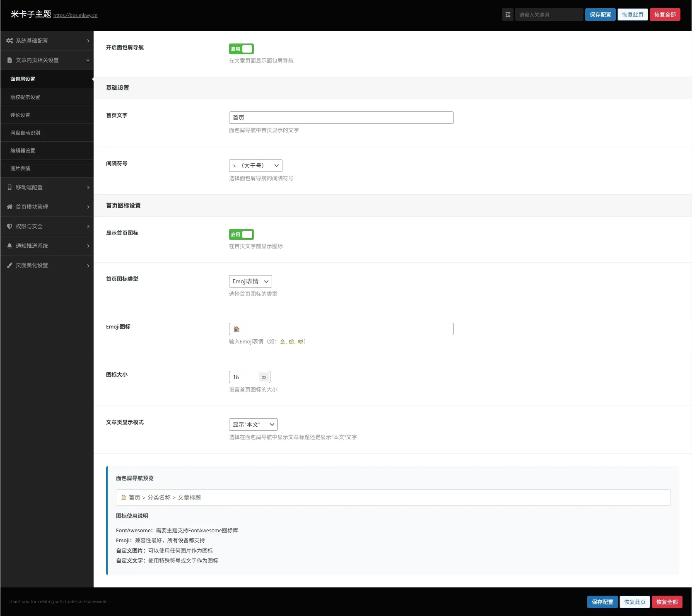This screenshot has width=692, height=616.
Task: Open the 文章页显示模式 dropdown
Action: (253, 425)
